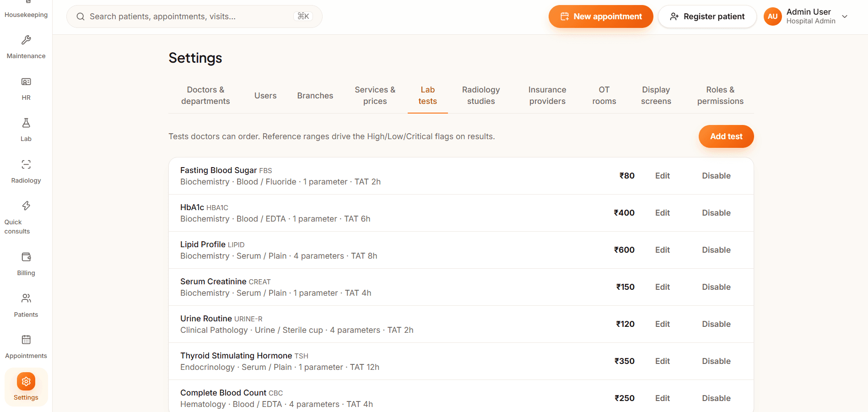Click the search magnifier icon
Image resolution: width=868 pixels, height=412 pixels.
pos(81,16)
